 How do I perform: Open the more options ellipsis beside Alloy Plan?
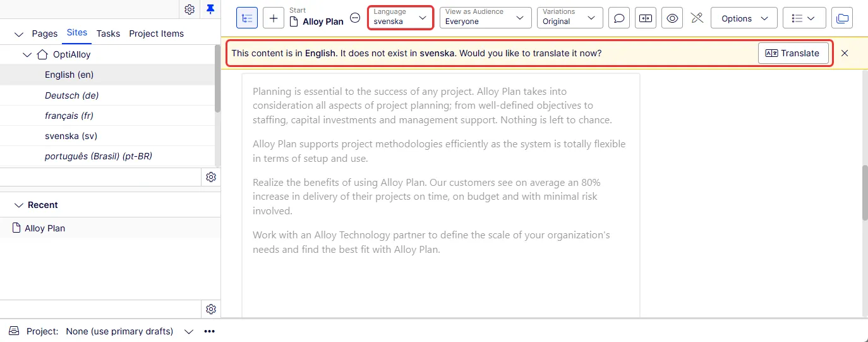356,18
